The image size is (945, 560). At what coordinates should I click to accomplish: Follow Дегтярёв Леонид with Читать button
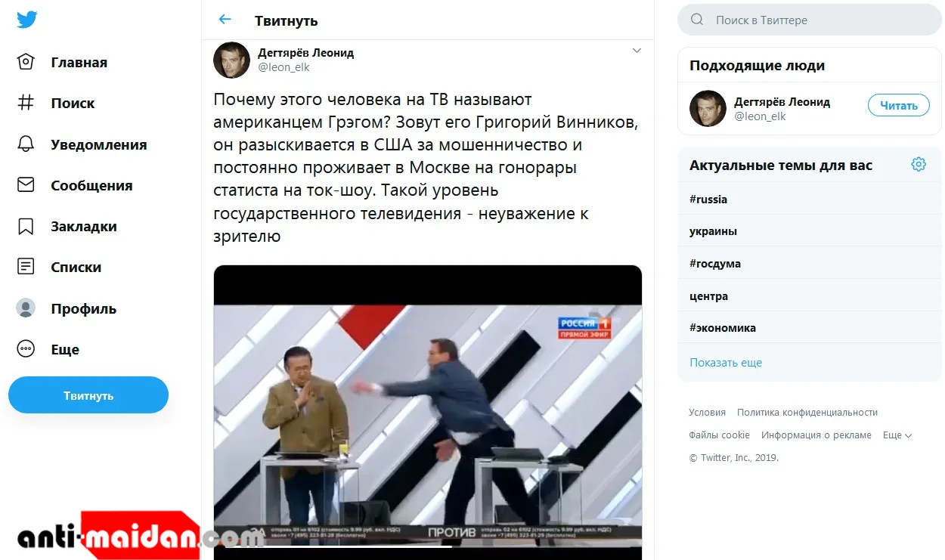point(898,106)
